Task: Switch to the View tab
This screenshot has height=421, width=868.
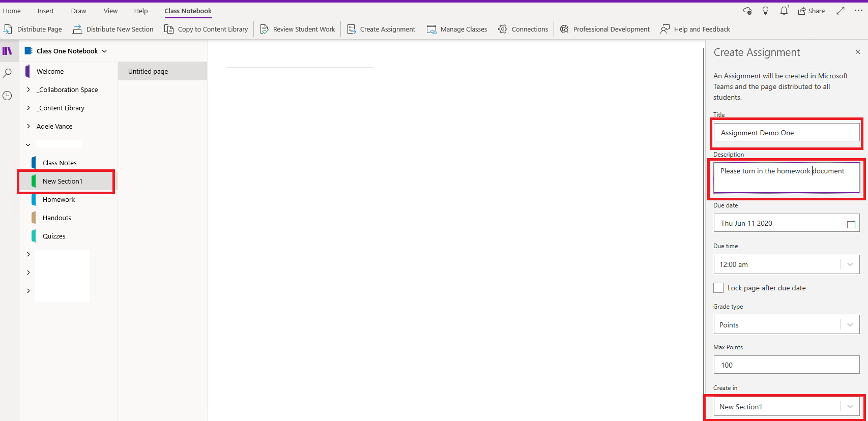Action: [110, 11]
